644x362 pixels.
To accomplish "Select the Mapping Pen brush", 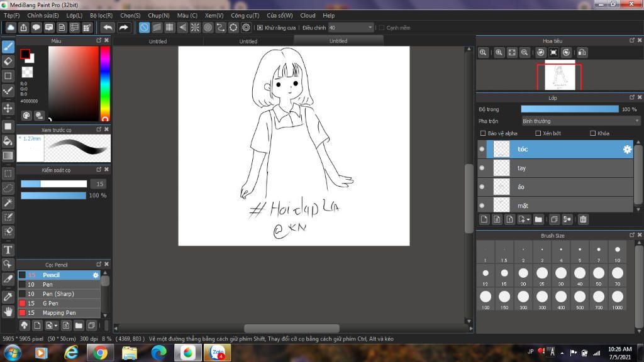I will pyautogui.click(x=58, y=313).
